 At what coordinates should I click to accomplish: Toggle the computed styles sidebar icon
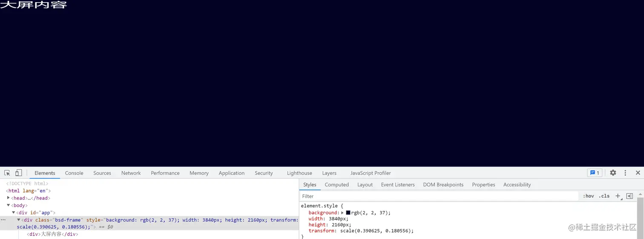click(630, 196)
